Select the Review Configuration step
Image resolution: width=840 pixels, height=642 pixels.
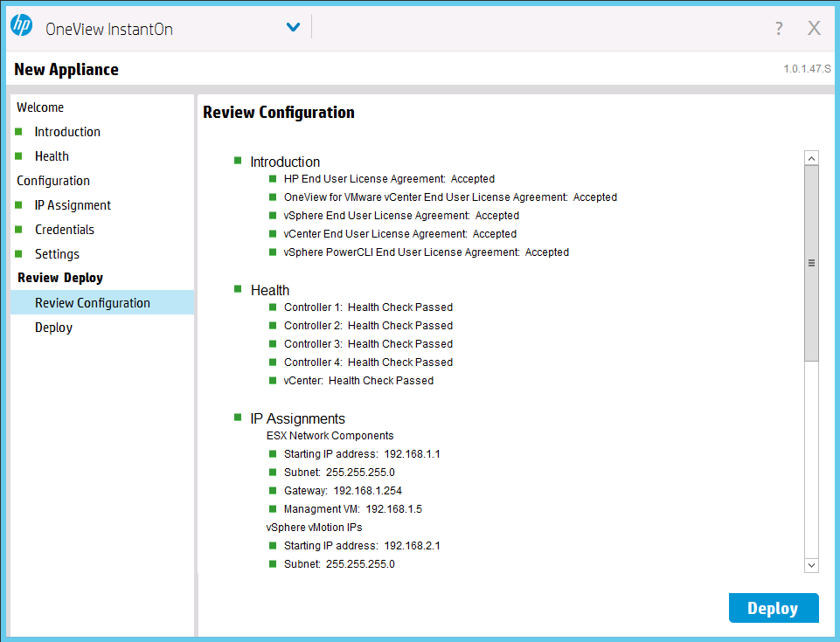click(x=93, y=303)
